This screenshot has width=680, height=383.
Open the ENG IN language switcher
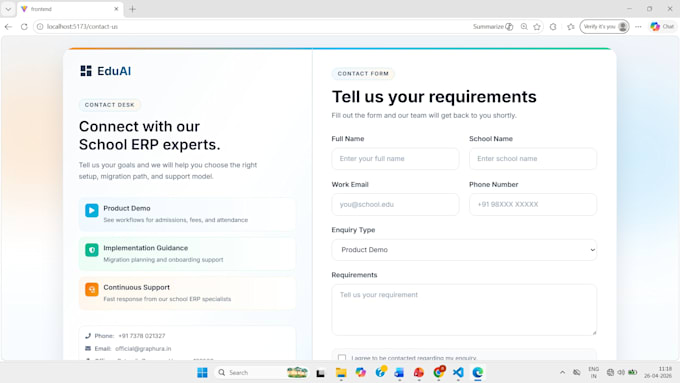tap(594, 373)
